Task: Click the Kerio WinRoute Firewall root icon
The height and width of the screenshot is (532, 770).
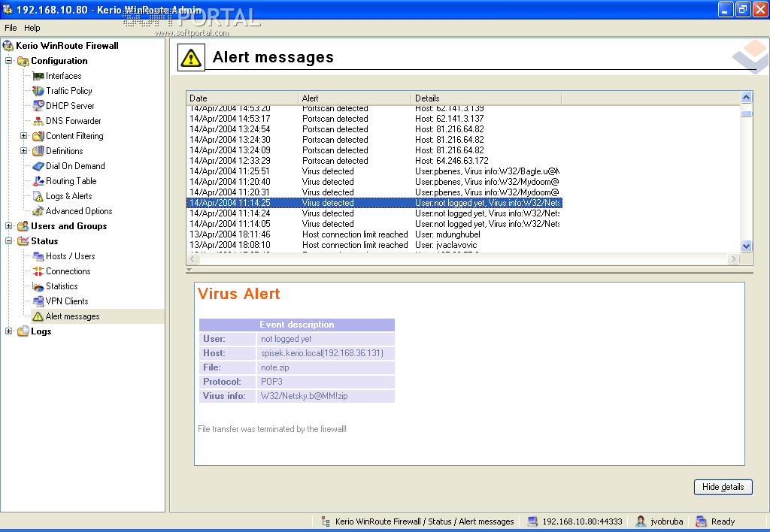Action: 8,46
